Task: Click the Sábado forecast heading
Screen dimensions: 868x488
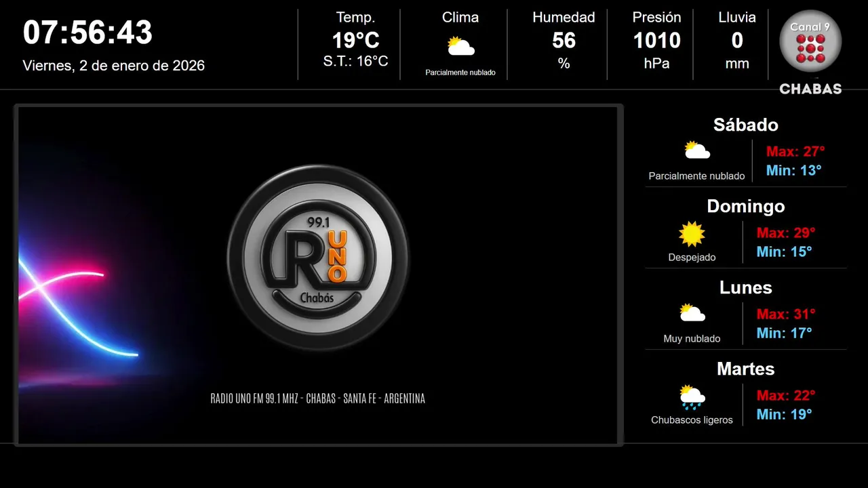Action: click(x=746, y=125)
